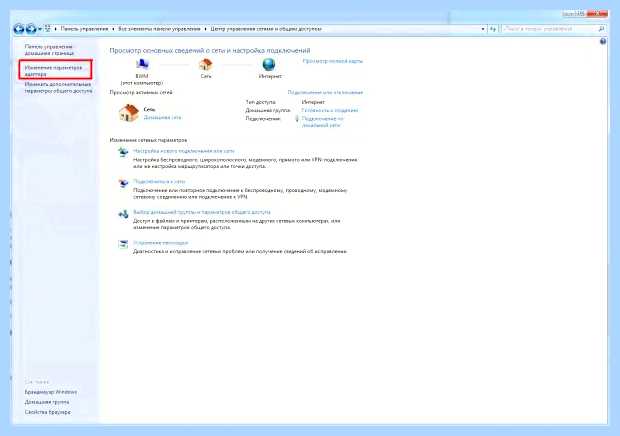
Task: Click 'Подключение или отключение' link
Action: pyautogui.click(x=325, y=92)
